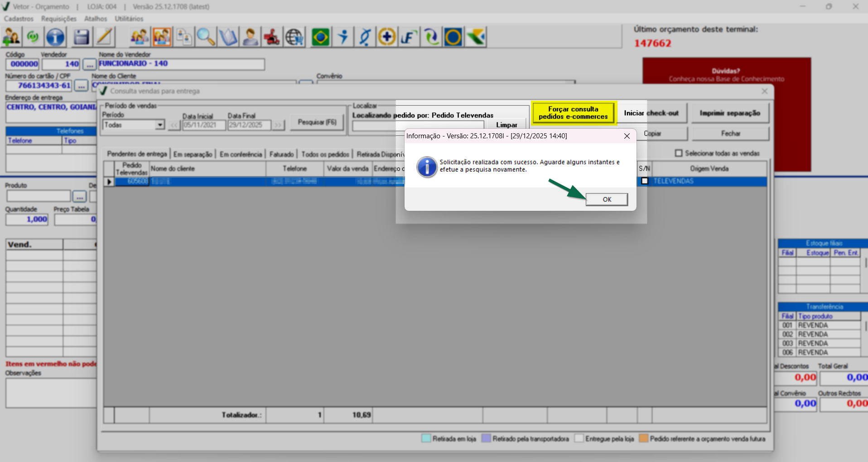The height and width of the screenshot is (462, 868).
Task: Click the Valor da venda column header
Action: pos(348,169)
